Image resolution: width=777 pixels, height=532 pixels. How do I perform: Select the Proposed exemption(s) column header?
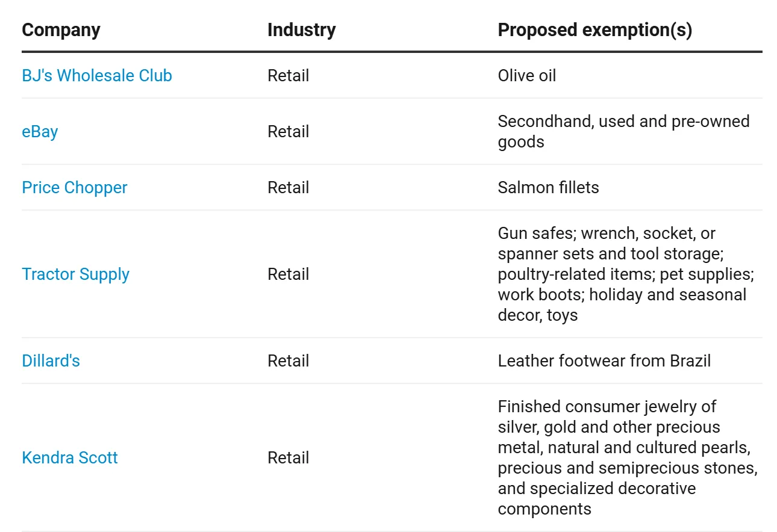coord(595,30)
